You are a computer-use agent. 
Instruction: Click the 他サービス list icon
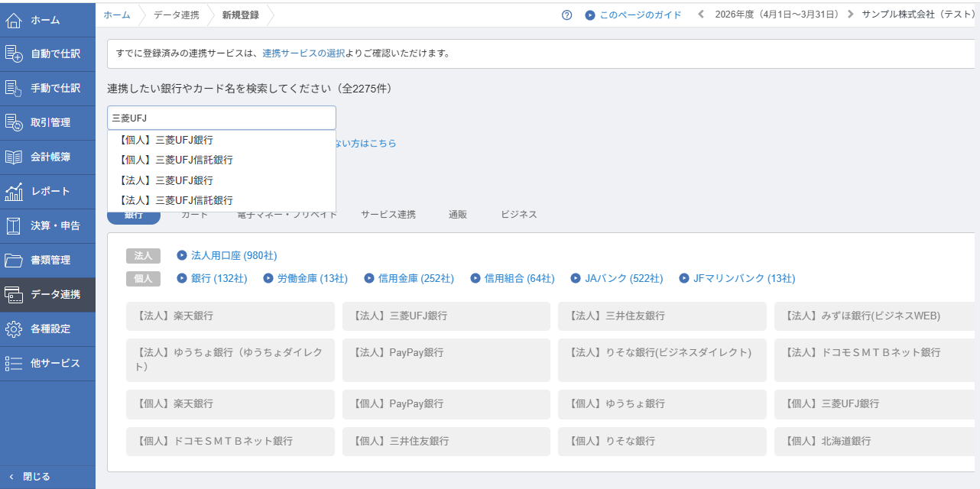(14, 364)
